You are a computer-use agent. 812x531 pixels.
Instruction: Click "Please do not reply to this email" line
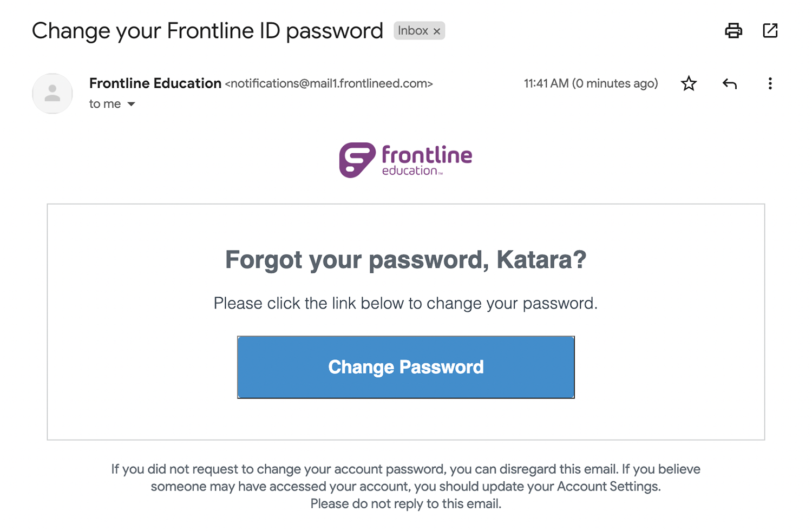(x=405, y=504)
